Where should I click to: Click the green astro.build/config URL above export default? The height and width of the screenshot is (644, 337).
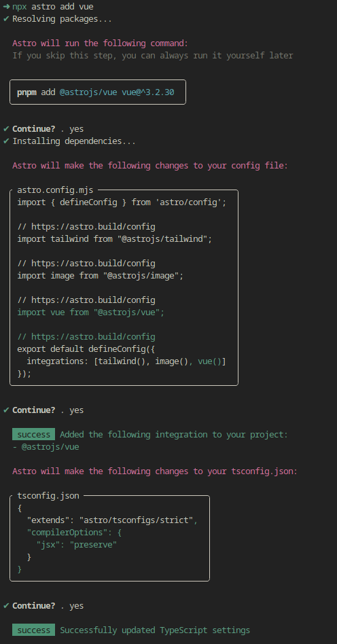click(86, 337)
